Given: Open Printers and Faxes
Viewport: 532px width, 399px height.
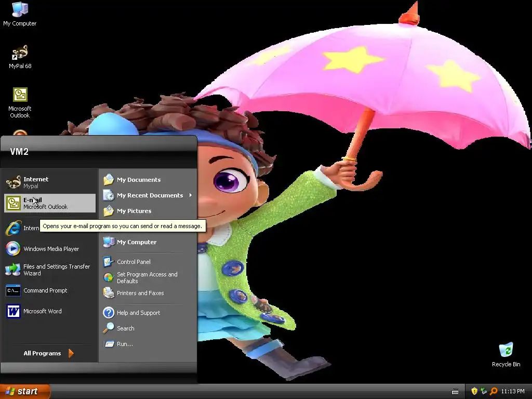Looking at the screenshot, I should (148, 293).
